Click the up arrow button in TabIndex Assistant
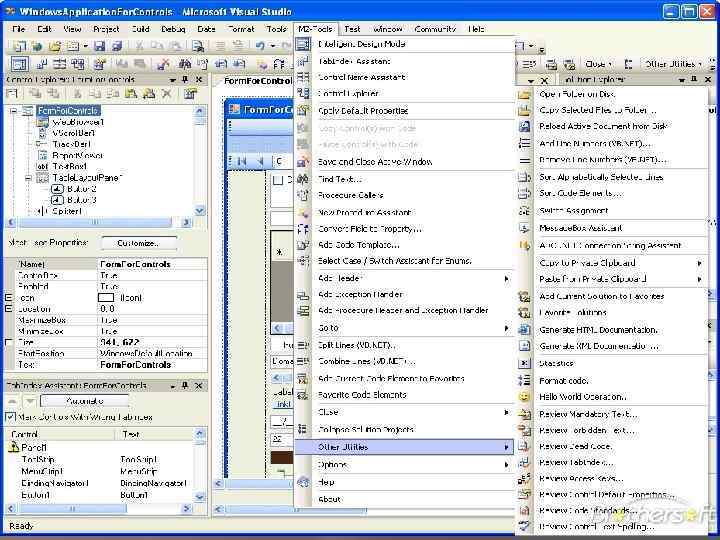 tap(12, 401)
